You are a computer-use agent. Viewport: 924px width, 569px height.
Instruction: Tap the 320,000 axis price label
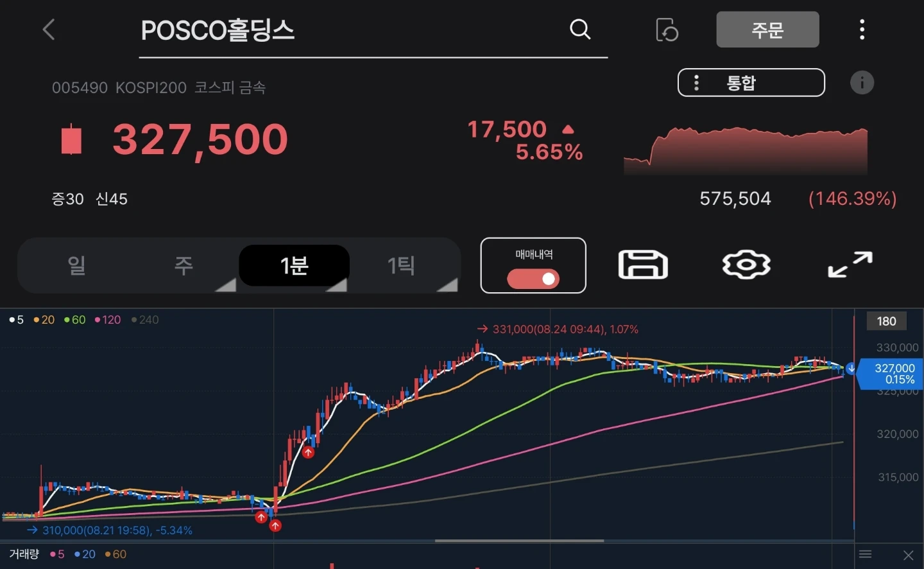897,434
